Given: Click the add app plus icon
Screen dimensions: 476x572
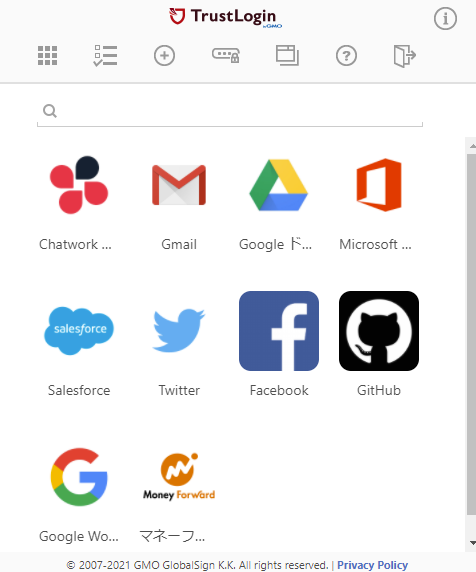Looking at the screenshot, I should [164, 56].
